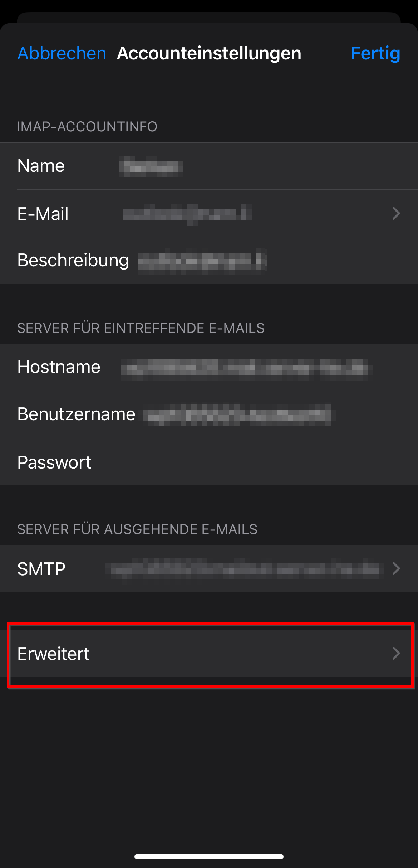Edit the Benutzername username value

(x=240, y=415)
